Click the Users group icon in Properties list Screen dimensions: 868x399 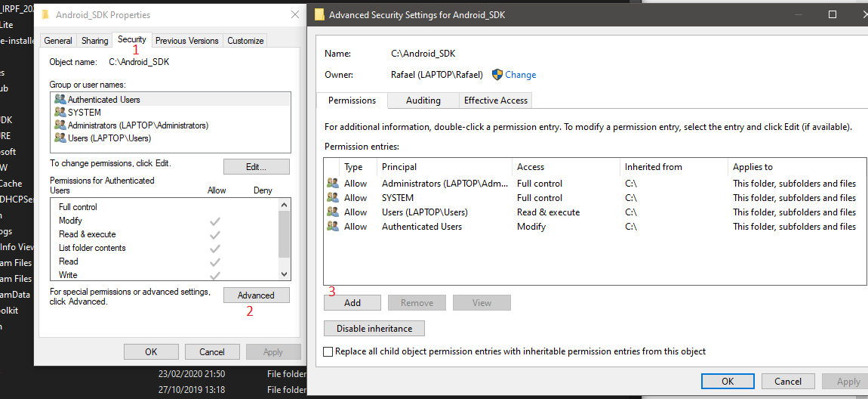click(60, 138)
